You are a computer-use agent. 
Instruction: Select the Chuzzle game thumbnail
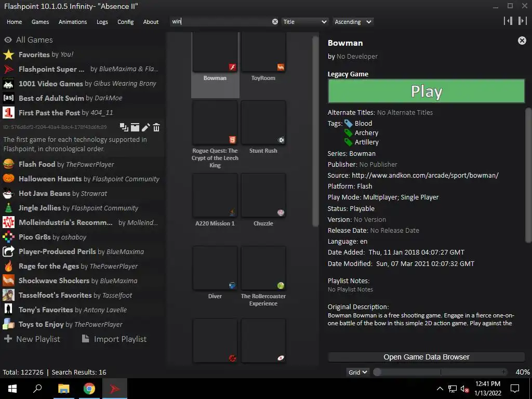[x=263, y=195]
